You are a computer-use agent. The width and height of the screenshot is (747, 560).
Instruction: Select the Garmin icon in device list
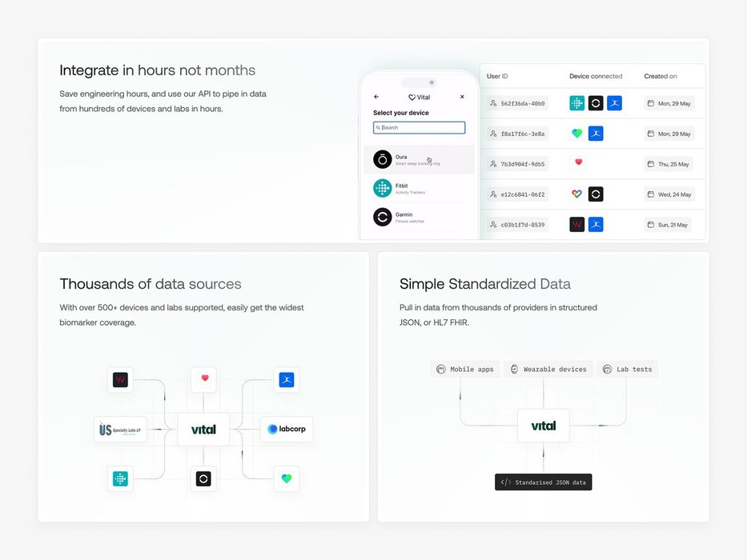(383, 217)
